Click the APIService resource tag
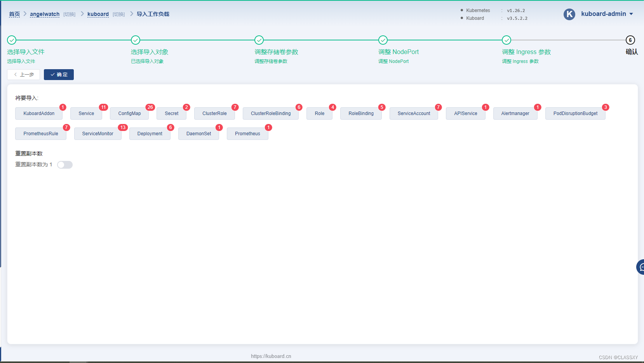The image size is (644, 363). tap(465, 113)
